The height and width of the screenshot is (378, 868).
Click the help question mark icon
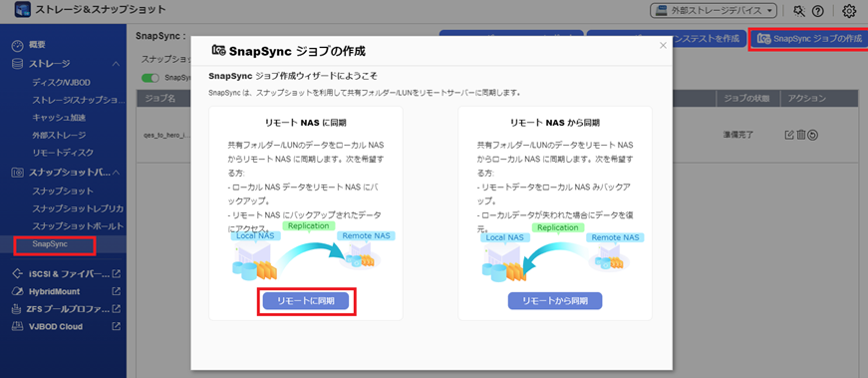coord(817,11)
